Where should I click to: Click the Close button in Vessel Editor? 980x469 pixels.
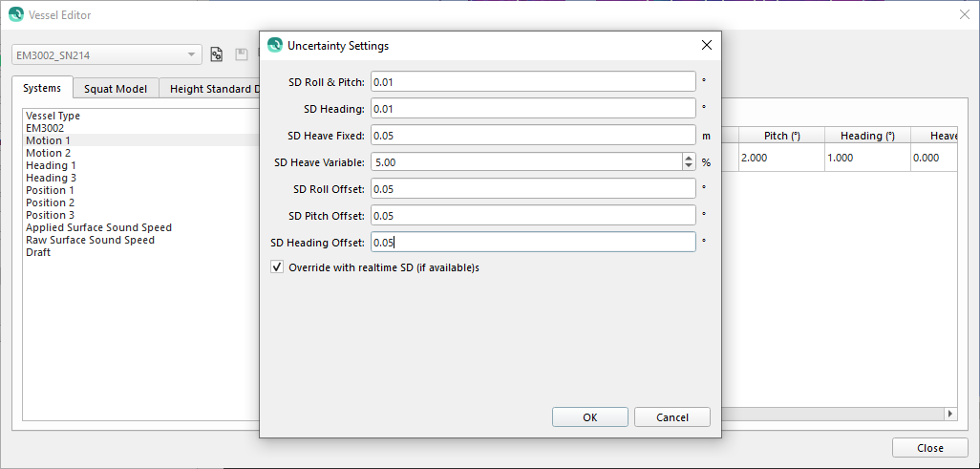pos(929,448)
